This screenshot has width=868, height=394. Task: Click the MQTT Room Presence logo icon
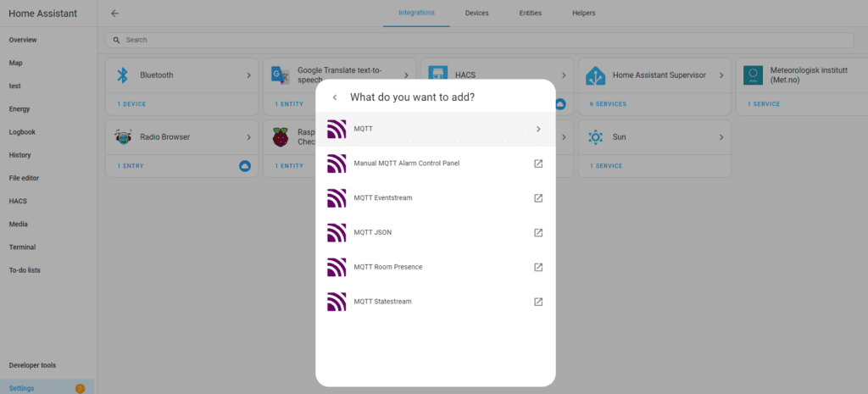(337, 267)
